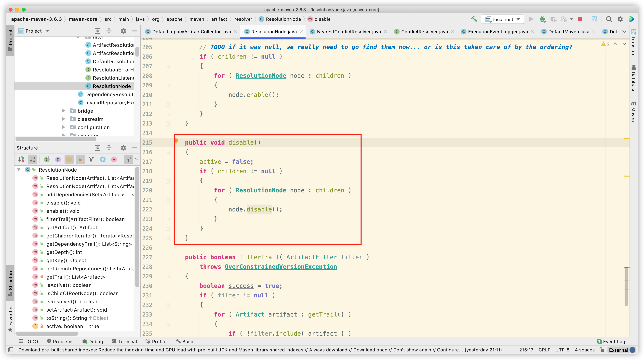644x360 pixels.
Task: Toggle show non-public members
Action: pyautogui.click(x=80, y=159)
